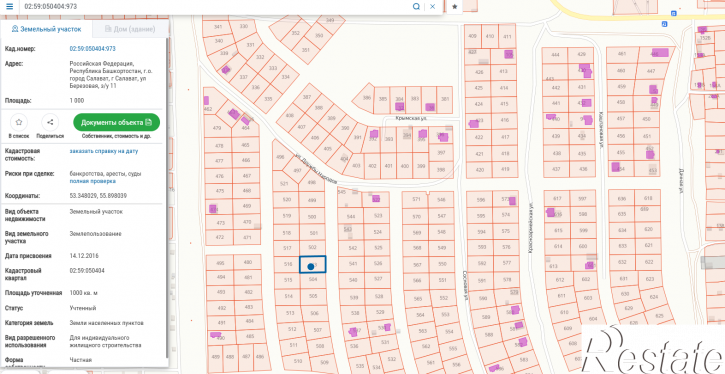Select parcel 504 on the map

pos(313,279)
